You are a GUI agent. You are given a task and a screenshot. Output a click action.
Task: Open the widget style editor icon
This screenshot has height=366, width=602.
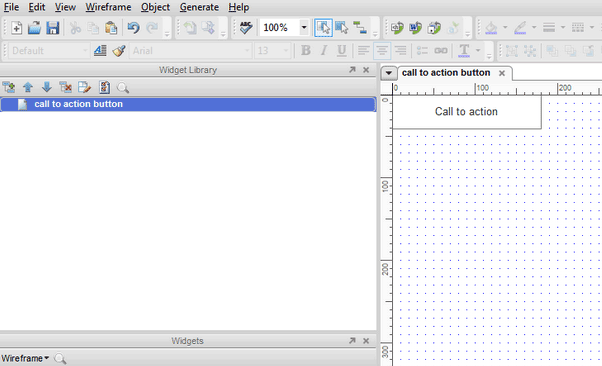100,50
